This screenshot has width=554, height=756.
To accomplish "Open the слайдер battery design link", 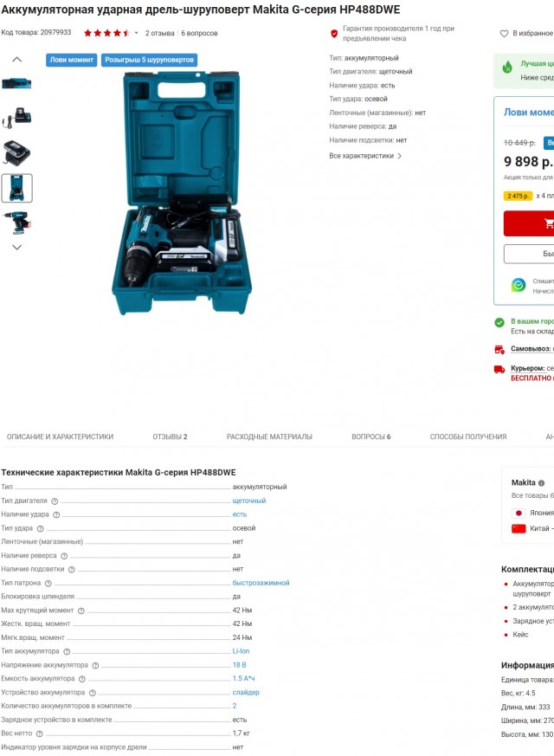I will (246, 693).
